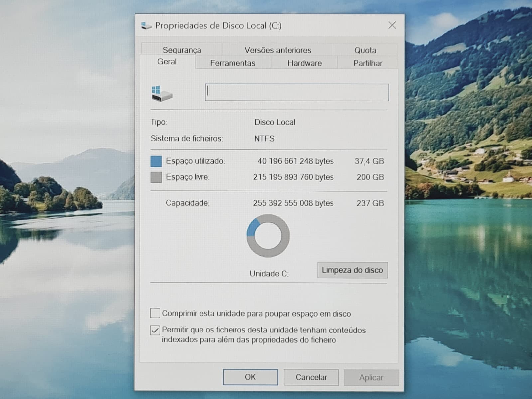
Task: Click the 37,4 GB used value
Action: point(369,161)
